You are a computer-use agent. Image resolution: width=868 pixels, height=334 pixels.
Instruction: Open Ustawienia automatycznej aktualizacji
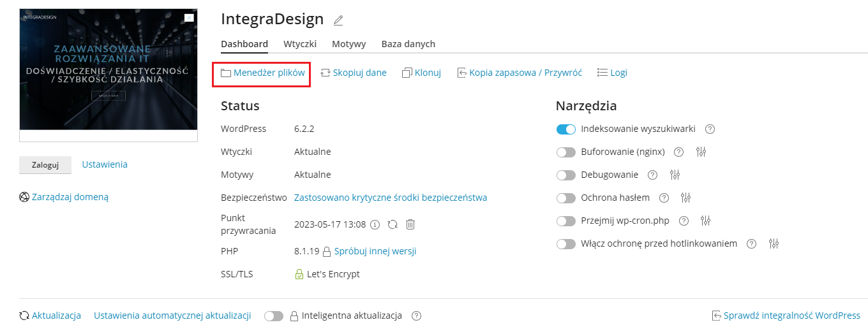pos(172,316)
